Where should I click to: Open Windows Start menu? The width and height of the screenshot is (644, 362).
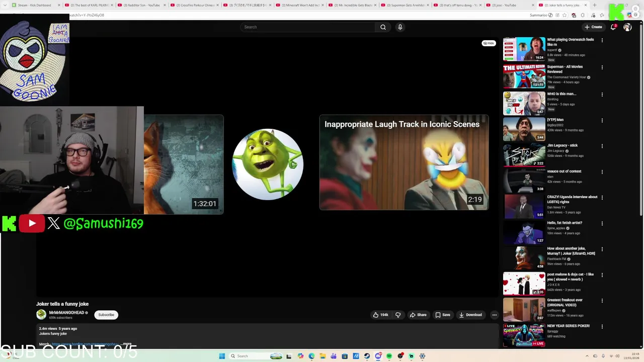tap(222, 356)
